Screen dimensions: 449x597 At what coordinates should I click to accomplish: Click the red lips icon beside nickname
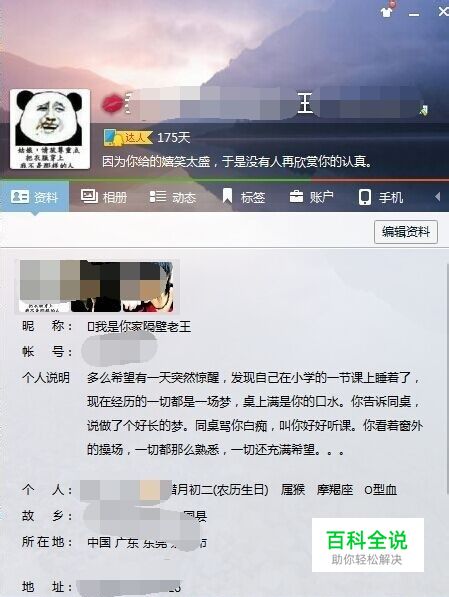pyautogui.click(x=112, y=104)
